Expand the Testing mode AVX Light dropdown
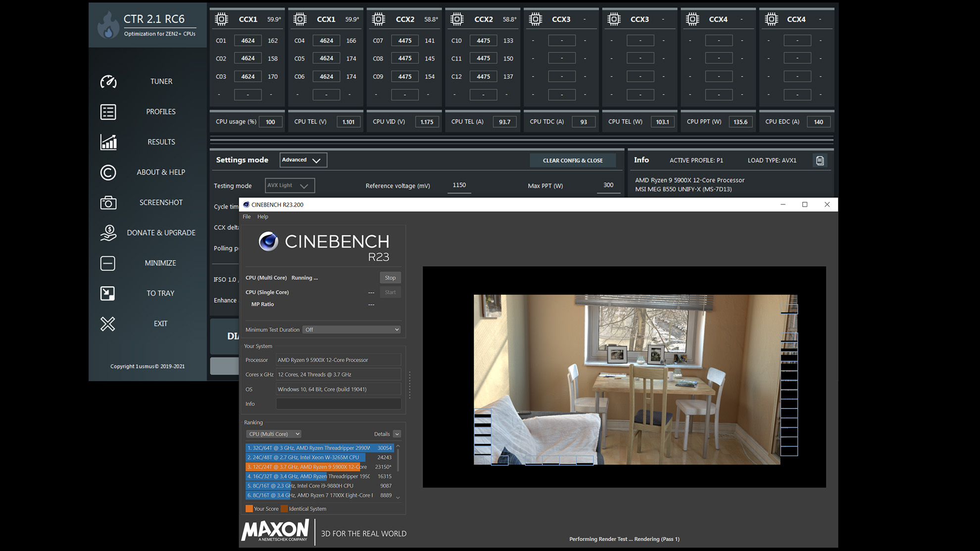This screenshot has width=980, height=551. pyautogui.click(x=290, y=185)
